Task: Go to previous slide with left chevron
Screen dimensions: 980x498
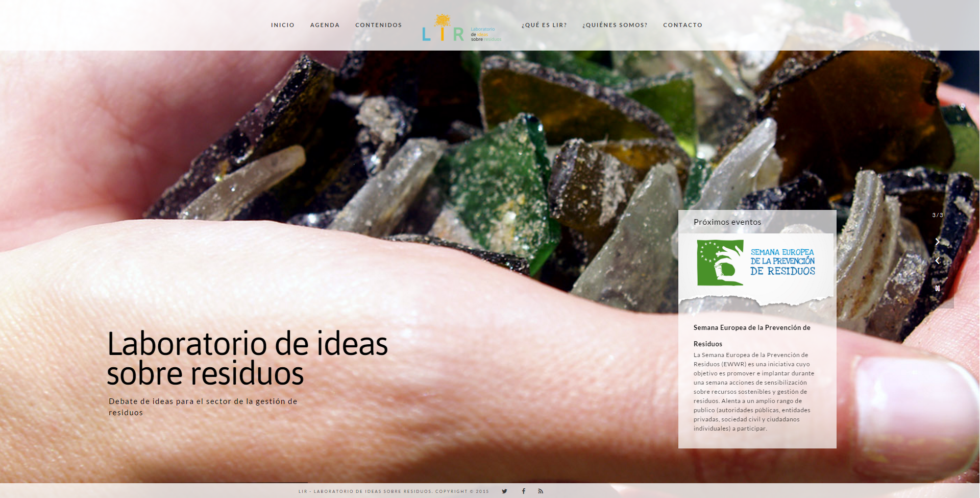Action: click(x=937, y=261)
